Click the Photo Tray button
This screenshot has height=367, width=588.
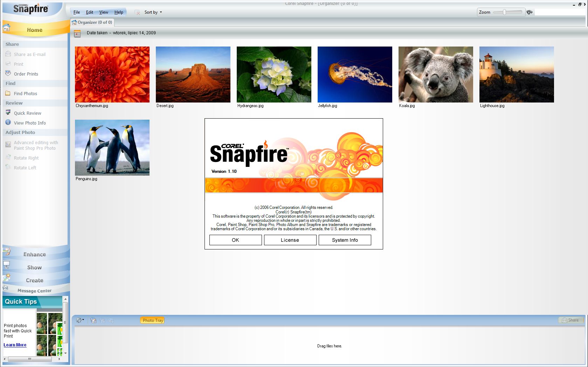point(153,320)
